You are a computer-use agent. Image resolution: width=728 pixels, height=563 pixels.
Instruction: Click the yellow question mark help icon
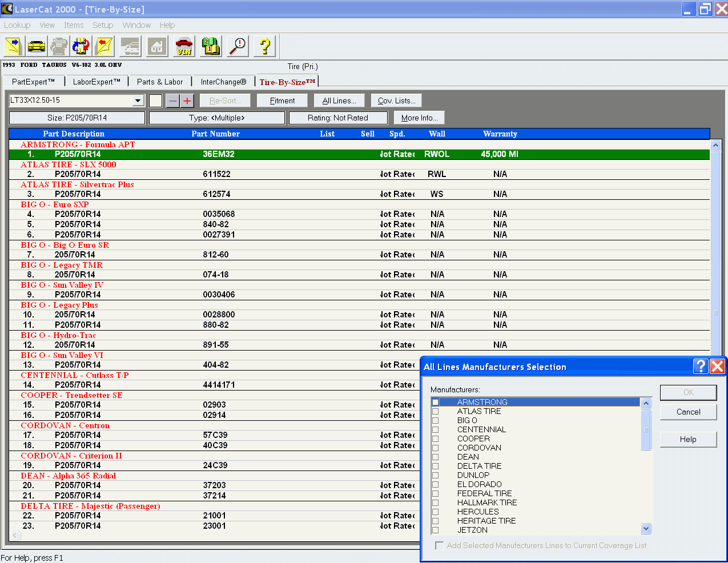point(264,46)
